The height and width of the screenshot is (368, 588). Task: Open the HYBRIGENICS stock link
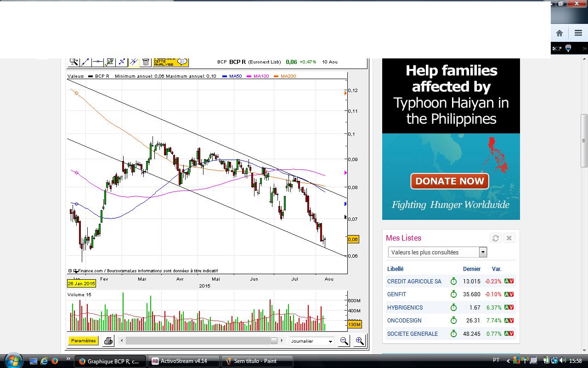[405, 307]
